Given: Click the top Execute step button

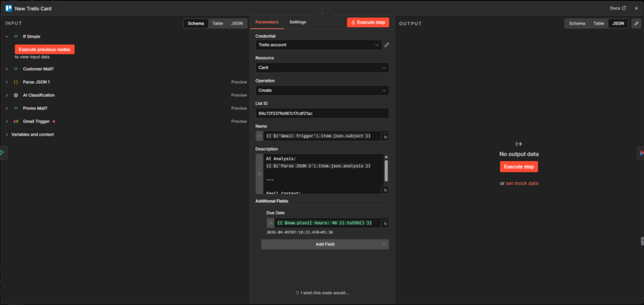Looking at the screenshot, I should [x=367, y=23].
